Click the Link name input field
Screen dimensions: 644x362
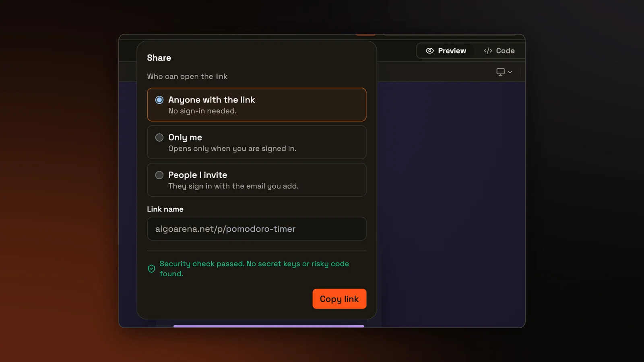tap(256, 229)
